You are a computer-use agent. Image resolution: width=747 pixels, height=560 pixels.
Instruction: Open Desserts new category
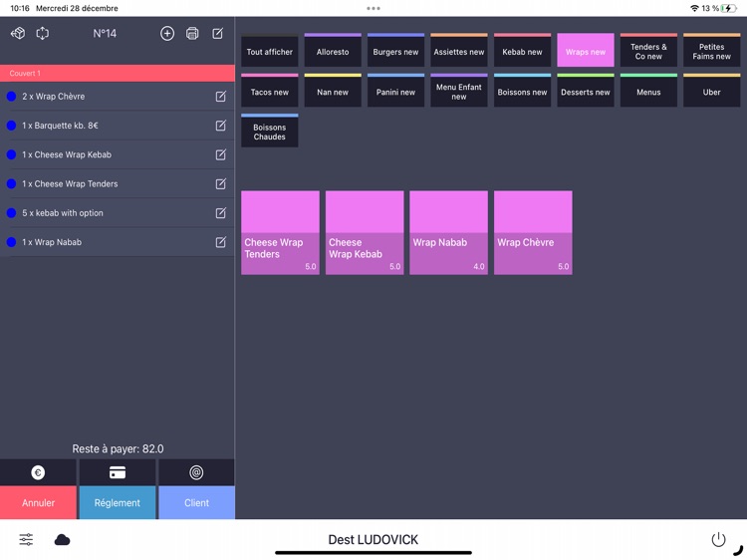586,90
